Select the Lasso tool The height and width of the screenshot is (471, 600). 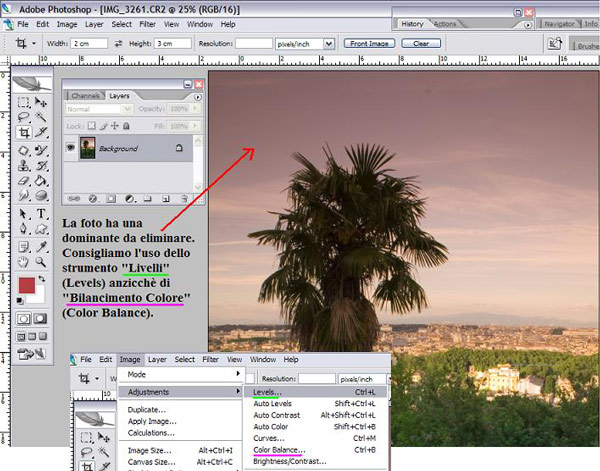pos(24,117)
